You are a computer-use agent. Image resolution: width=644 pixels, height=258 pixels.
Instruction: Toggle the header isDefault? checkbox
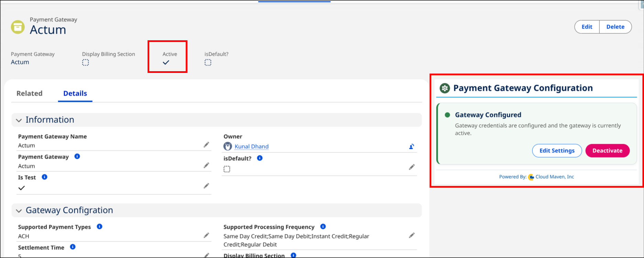pos(208,63)
